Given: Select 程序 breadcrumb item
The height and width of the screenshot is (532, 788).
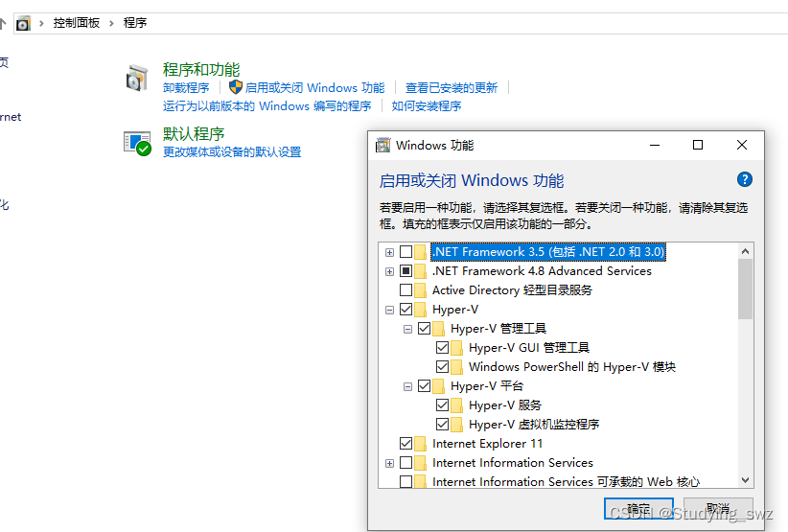Looking at the screenshot, I should [135, 23].
